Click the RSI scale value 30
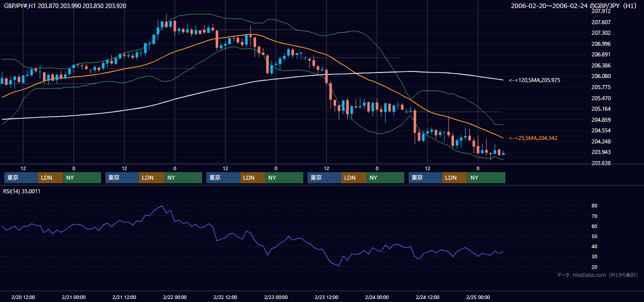Viewport: 644px width, 302px height. 594,257
